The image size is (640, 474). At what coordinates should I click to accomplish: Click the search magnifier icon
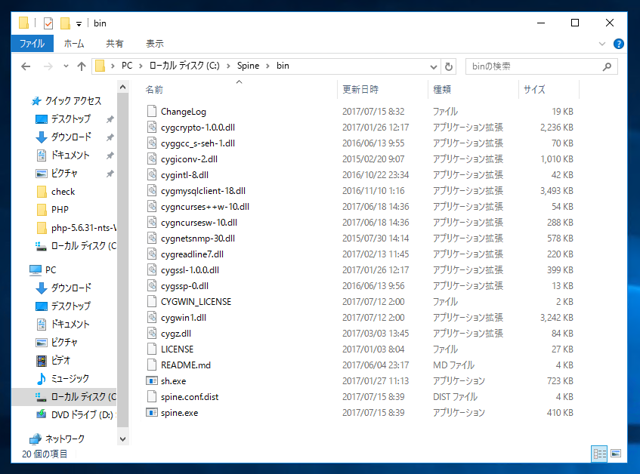[607, 66]
